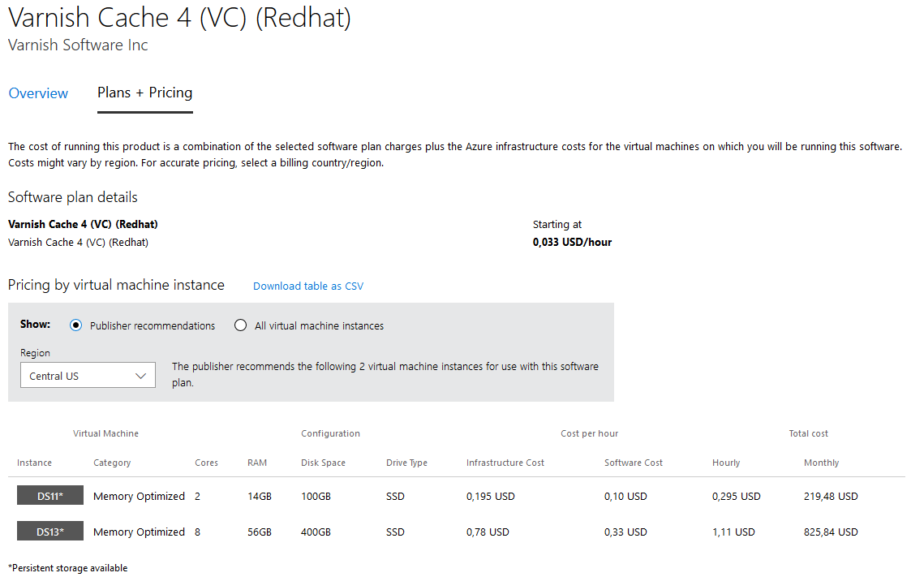Click the 100GB disk space value
Viewport: 924px width, 577px height.
point(316,497)
